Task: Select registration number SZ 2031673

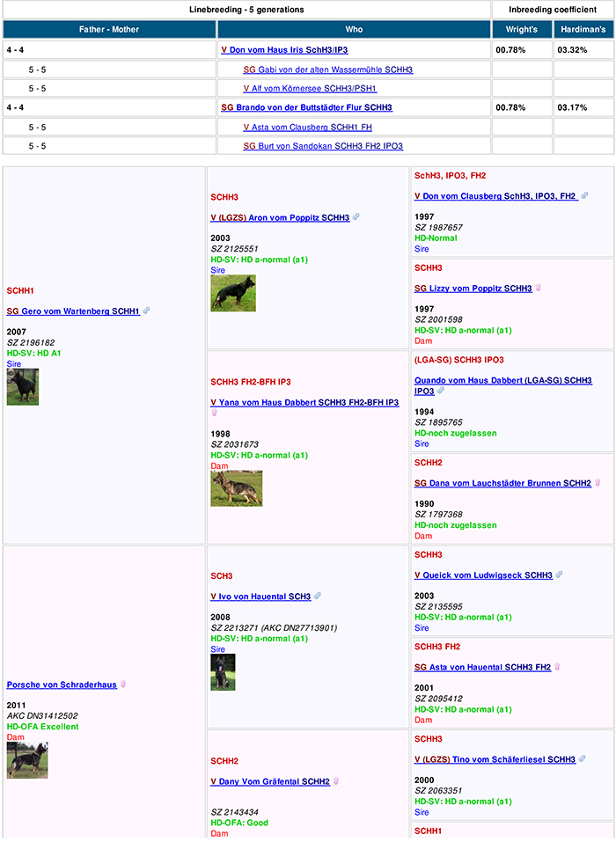Action: [x=235, y=444]
